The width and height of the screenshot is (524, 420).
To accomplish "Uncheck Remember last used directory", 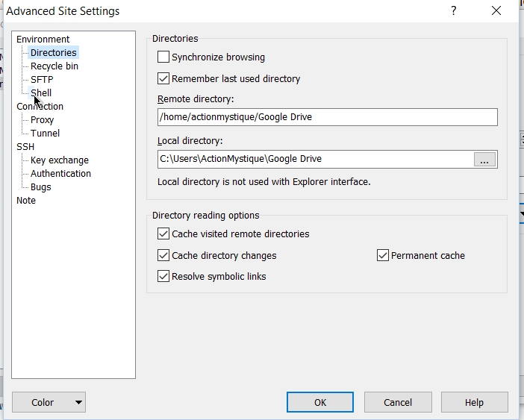I will [163, 78].
